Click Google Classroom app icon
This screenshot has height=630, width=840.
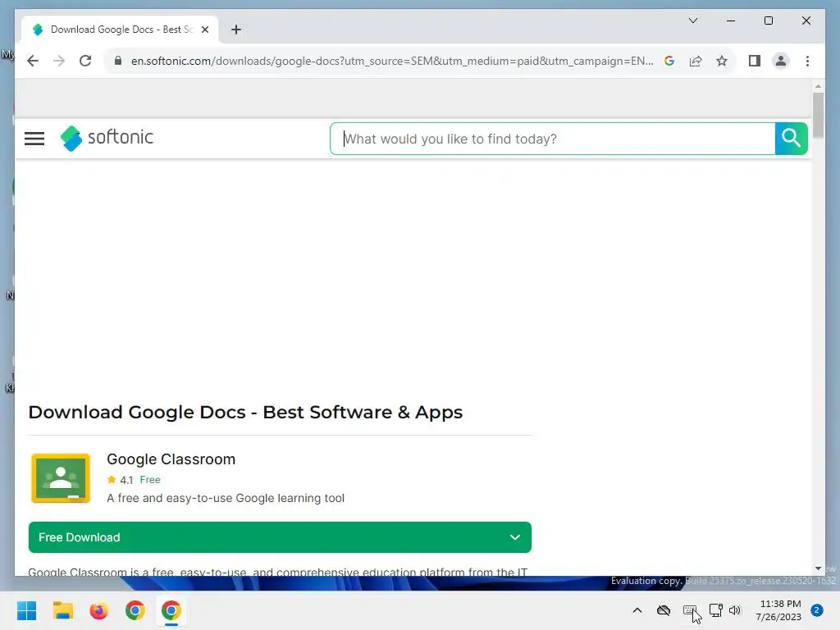pyautogui.click(x=61, y=478)
